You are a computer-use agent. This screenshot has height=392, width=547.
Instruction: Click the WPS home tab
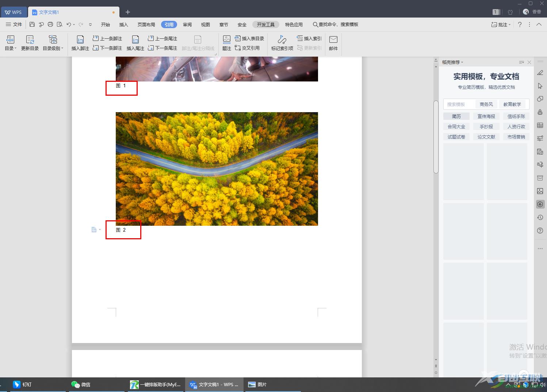(13, 12)
